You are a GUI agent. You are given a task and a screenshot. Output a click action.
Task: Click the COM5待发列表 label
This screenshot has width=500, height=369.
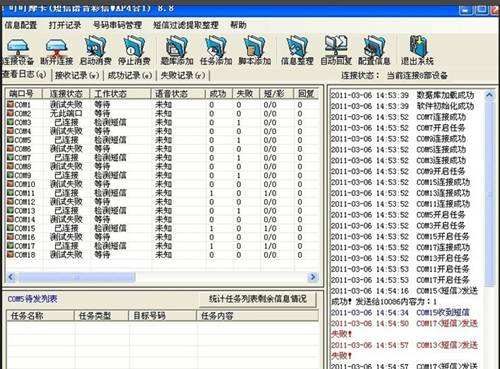pyautogui.click(x=32, y=299)
